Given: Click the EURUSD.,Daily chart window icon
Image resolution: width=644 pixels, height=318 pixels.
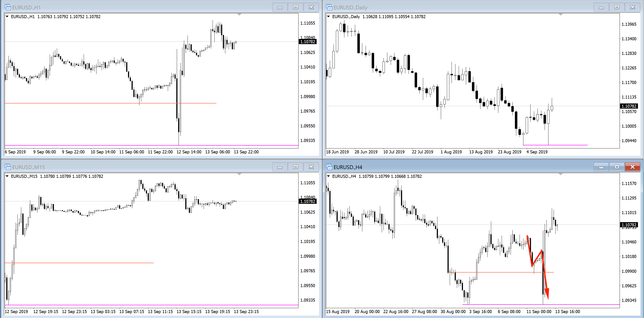Looking at the screenshot, I should tap(329, 7).
